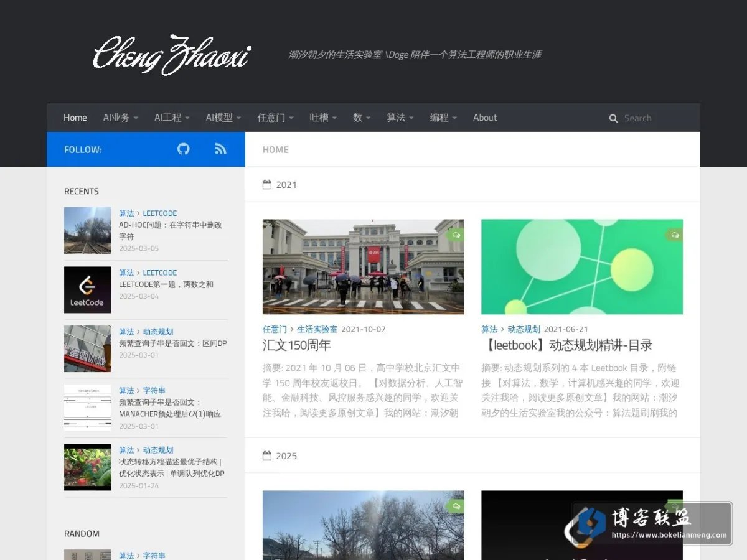Expand the 吐槽 dropdown menu
Screen dimensions: 747x560
(323, 118)
